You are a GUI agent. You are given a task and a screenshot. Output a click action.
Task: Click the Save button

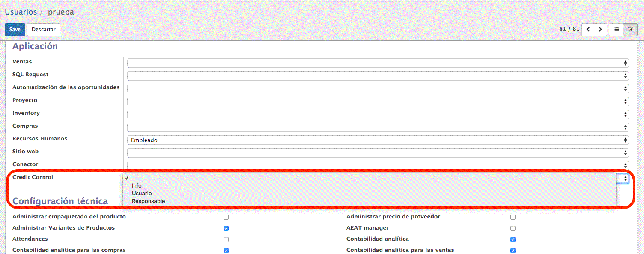15,30
